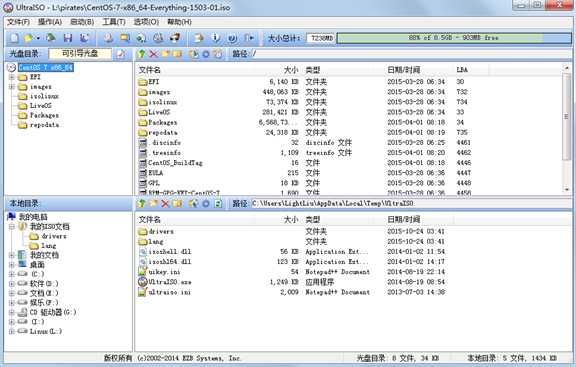Click the blue circular help icon in toolbar

tap(232, 38)
